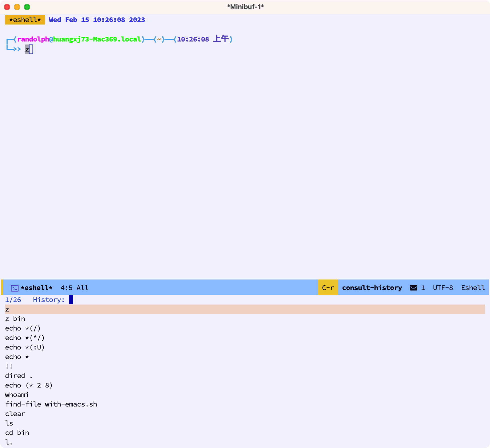
Task: Close the Emacs window with red button
Action: pos(7,7)
